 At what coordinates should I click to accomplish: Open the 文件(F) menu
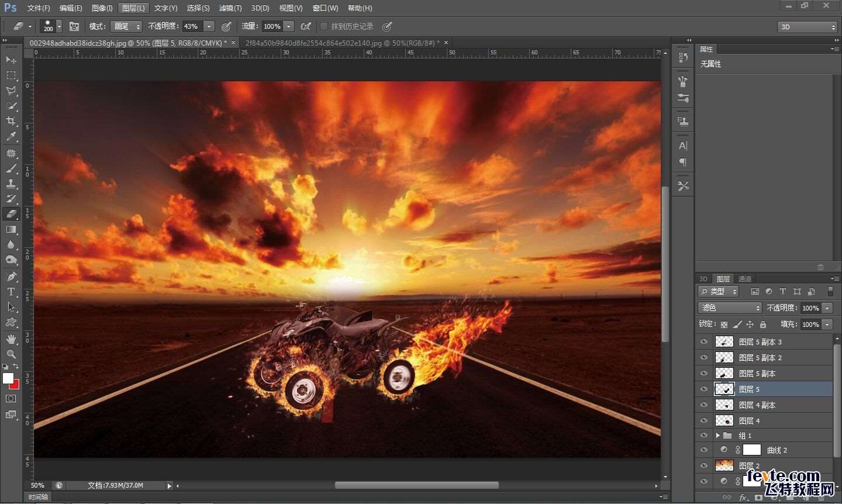(x=39, y=8)
